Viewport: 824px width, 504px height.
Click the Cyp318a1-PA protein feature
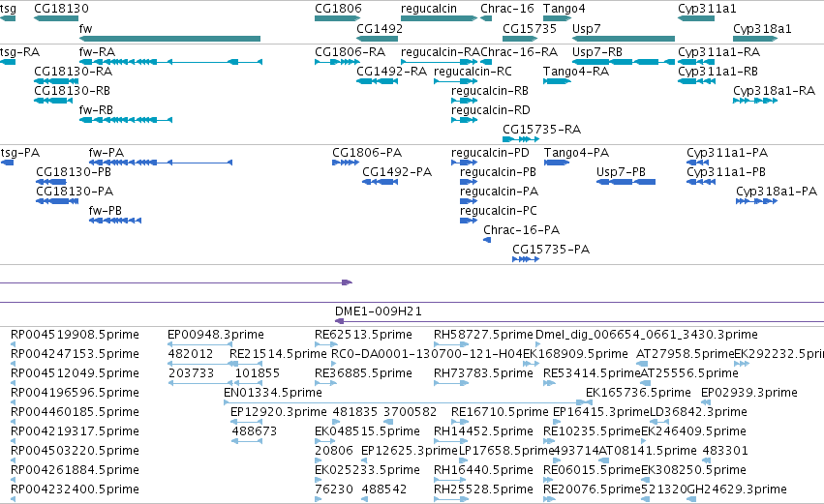tap(756, 201)
